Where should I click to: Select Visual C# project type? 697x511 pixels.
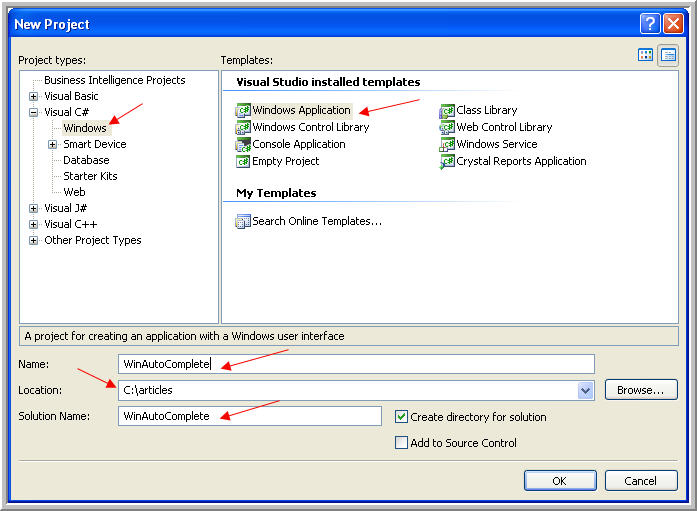tap(66, 112)
